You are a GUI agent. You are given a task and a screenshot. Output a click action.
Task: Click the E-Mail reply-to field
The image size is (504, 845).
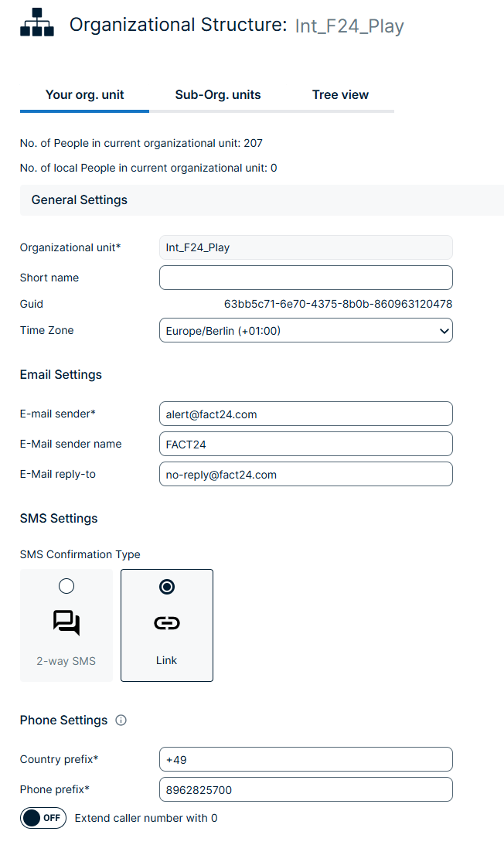pos(305,475)
